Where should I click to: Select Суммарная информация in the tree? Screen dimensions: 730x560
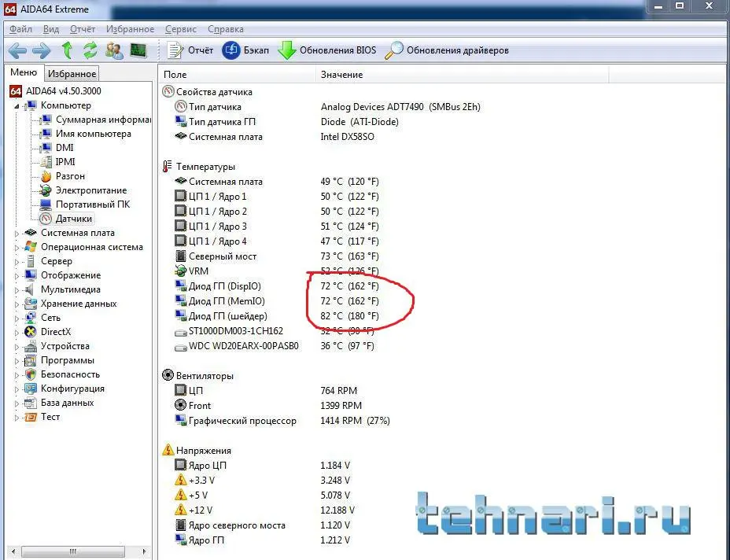tap(103, 120)
